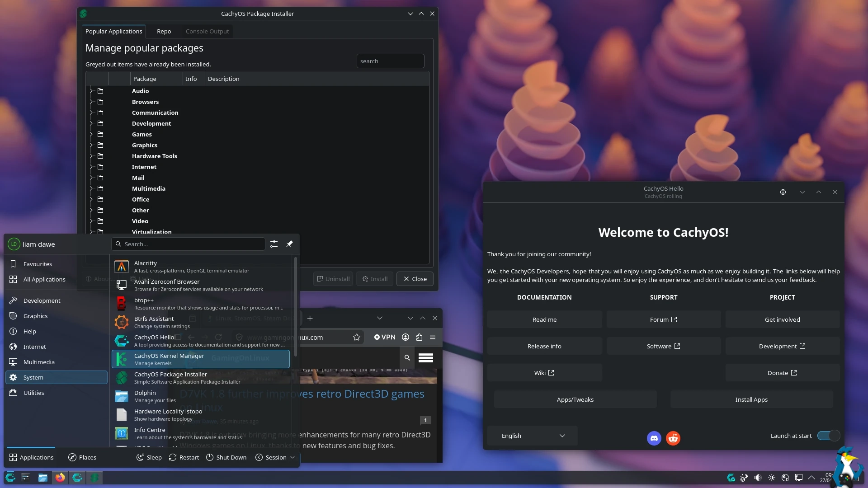The height and width of the screenshot is (488, 868).
Task: Click the package search field
Action: [x=390, y=61]
